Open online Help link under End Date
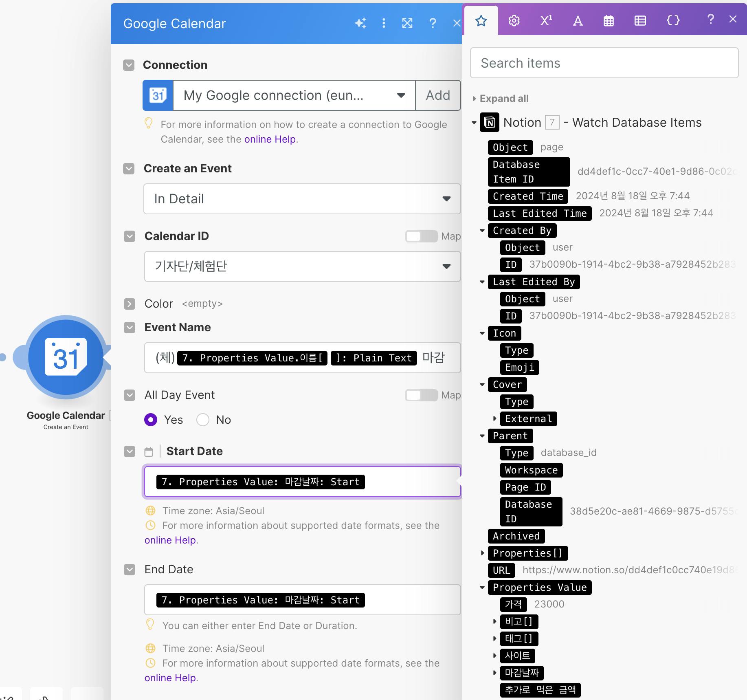The width and height of the screenshot is (747, 700). point(170,678)
